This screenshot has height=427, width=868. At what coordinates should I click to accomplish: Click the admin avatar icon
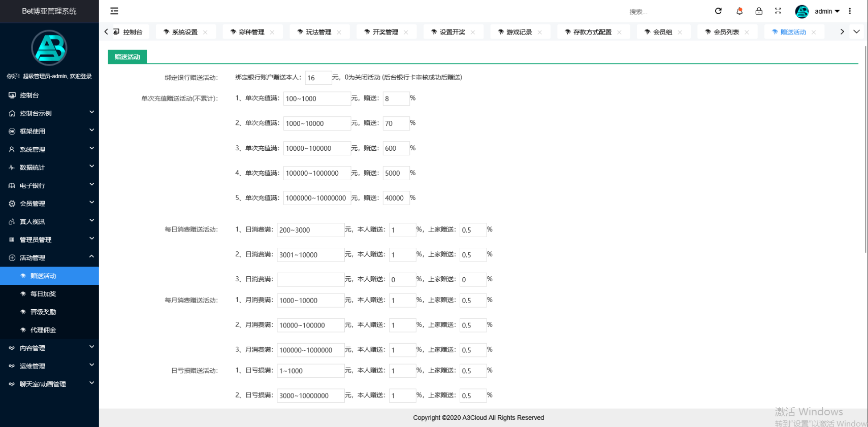click(x=801, y=11)
